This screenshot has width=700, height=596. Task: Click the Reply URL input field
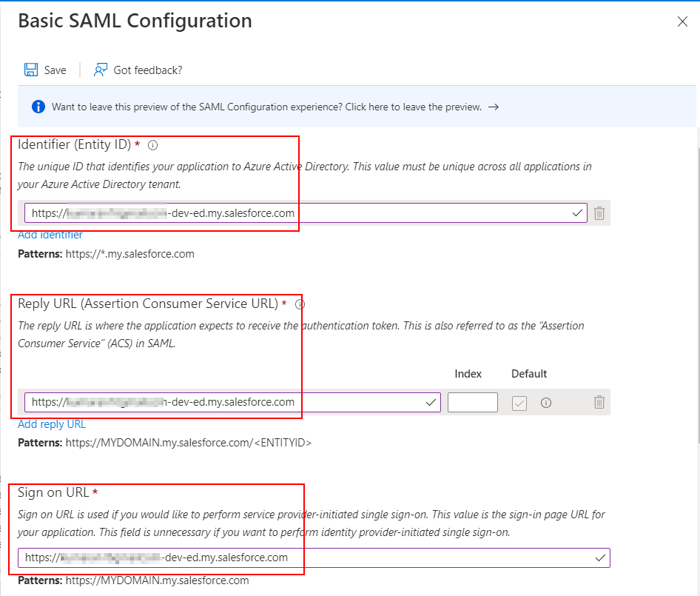click(232, 402)
